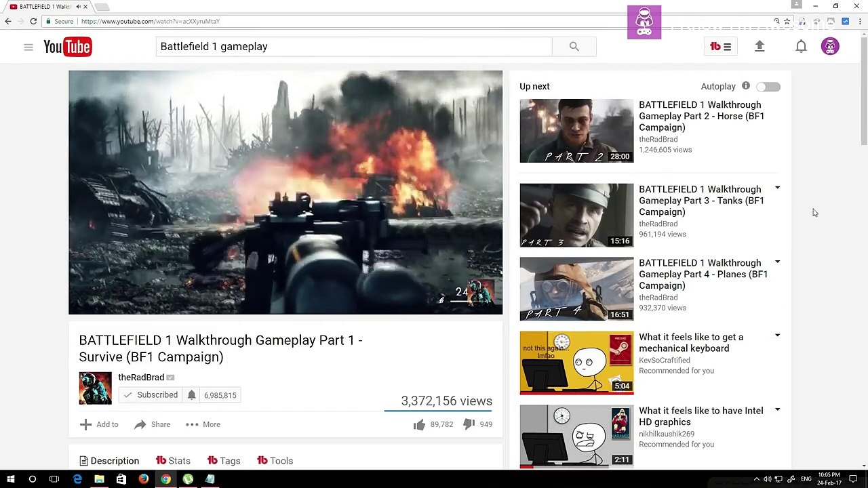Open Part 2 Horse video thumbnail
The image size is (868, 488).
(x=576, y=131)
